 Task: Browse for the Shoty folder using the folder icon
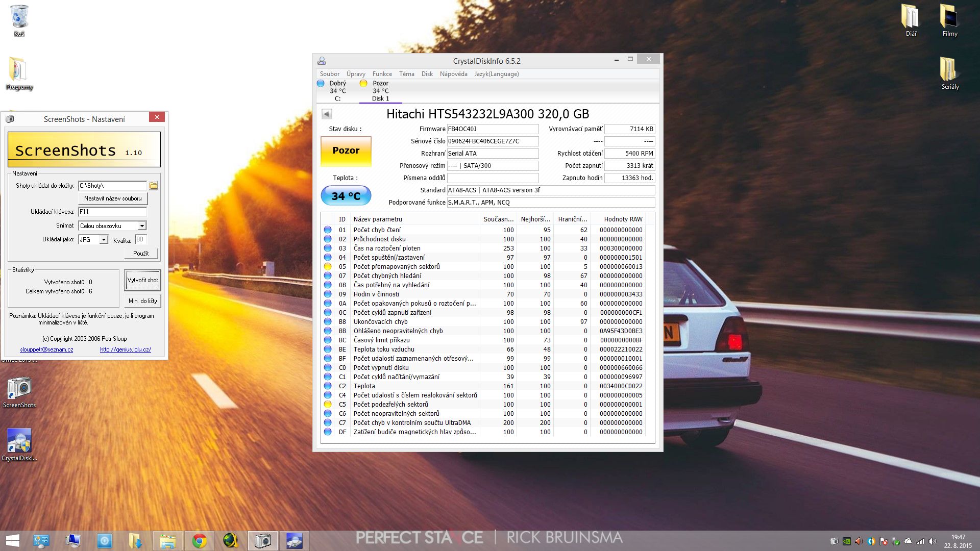154,186
